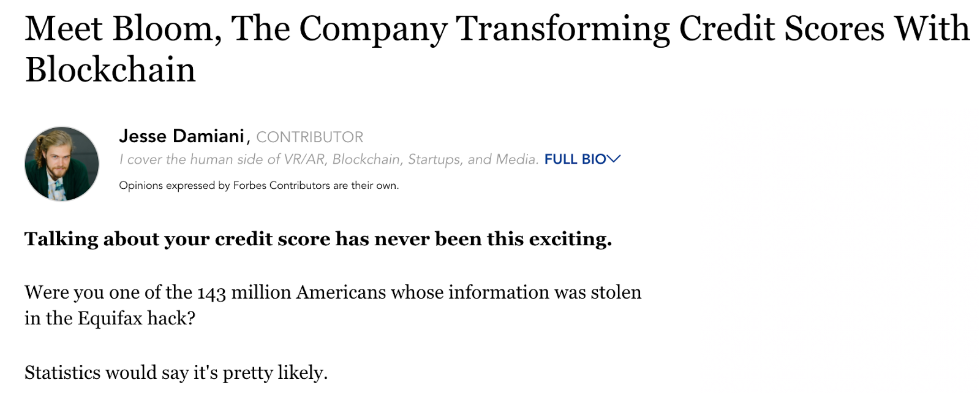
Task: Click the italic tagline 'I cover the human side'
Action: coord(329,159)
